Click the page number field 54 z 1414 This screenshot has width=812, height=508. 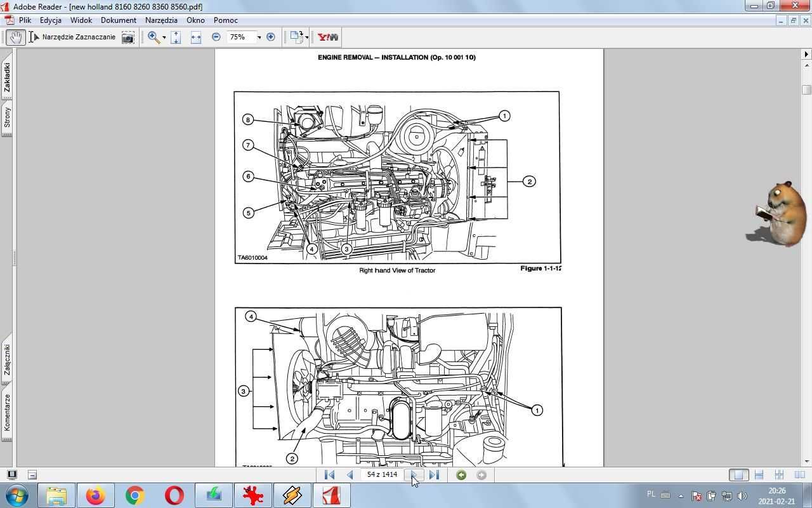(x=382, y=474)
